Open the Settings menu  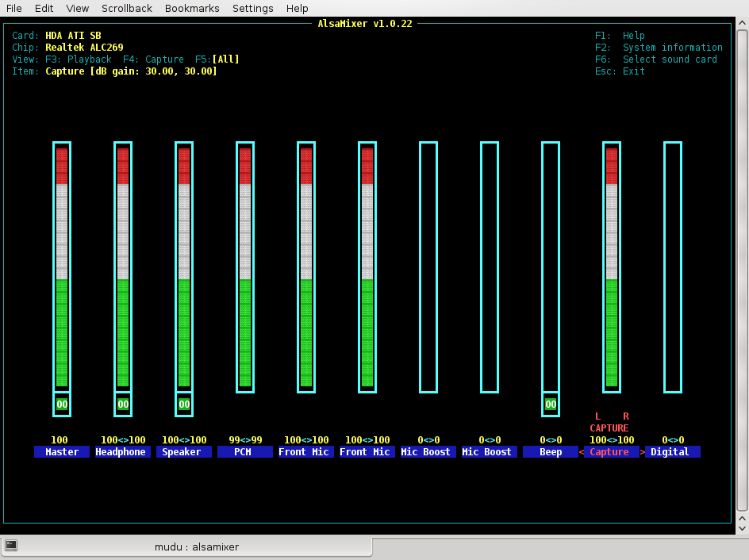coord(252,8)
